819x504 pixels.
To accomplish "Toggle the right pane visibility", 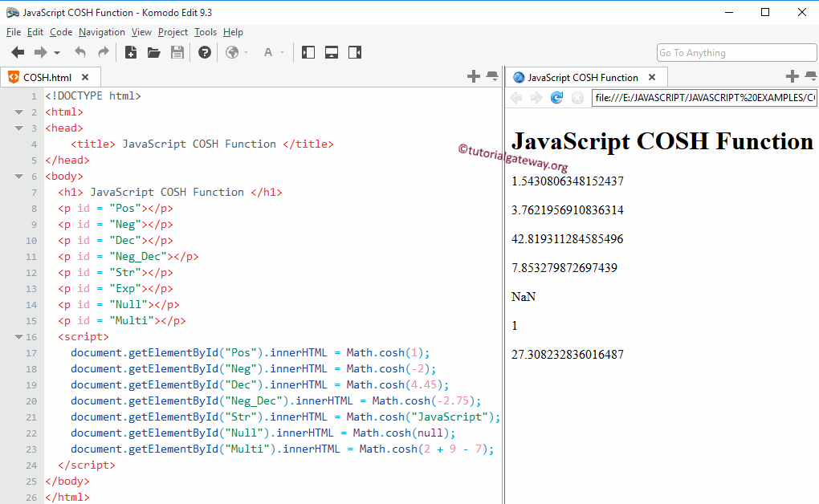I will (354, 52).
